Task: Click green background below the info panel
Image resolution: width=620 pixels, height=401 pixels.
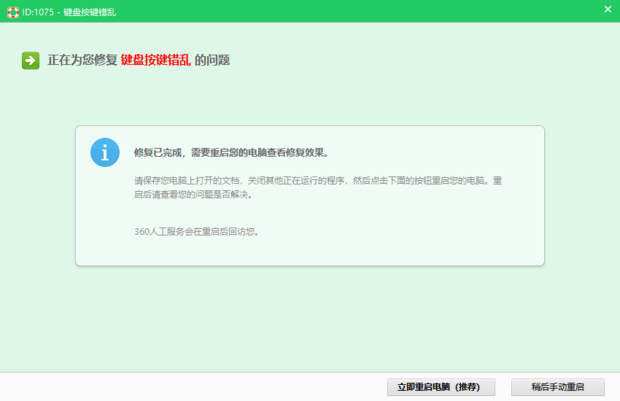Action: (310, 320)
